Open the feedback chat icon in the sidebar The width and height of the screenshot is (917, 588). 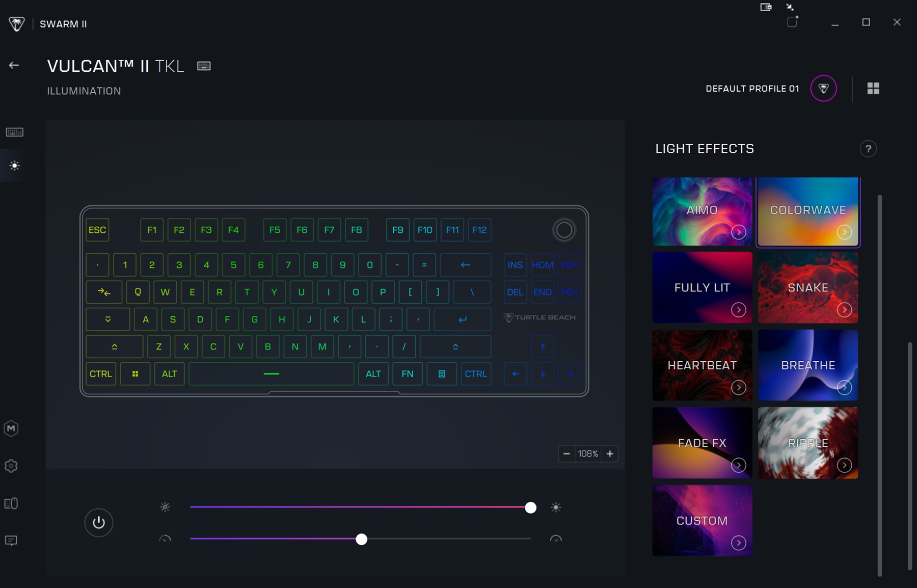point(11,541)
